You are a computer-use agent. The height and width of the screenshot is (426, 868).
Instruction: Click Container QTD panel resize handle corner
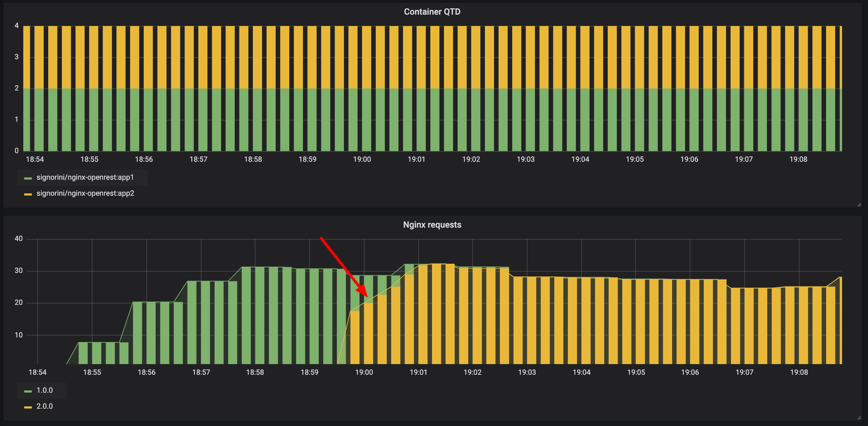coord(859,205)
